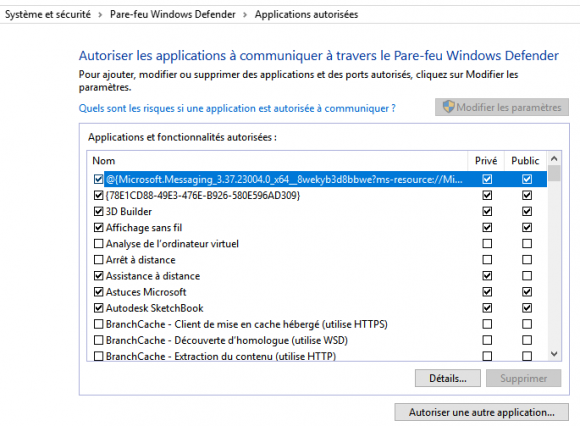The image size is (580, 426).
Task: Click the Privé column header
Action: tap(486, 160)
